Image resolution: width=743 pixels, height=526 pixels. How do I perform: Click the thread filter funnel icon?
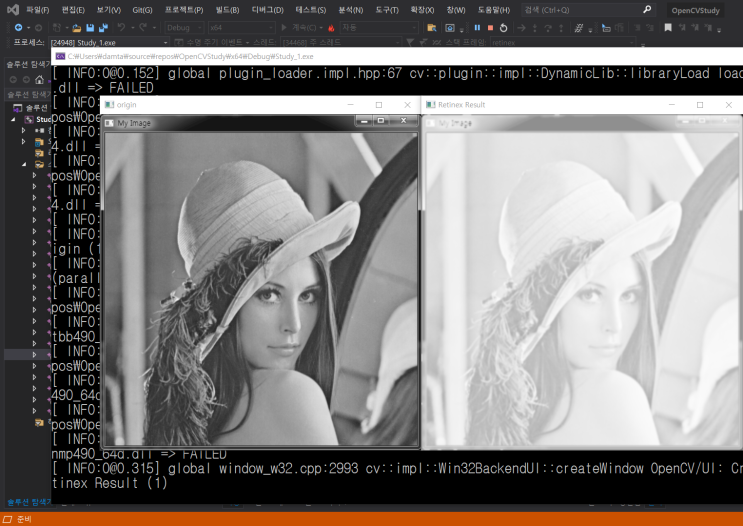[x=410, y=43]
